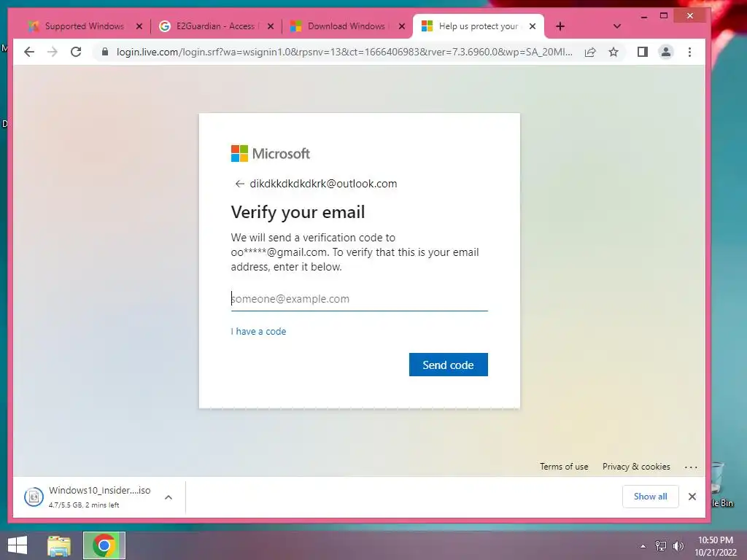Click the someone@example.com email field
Viewport: 747px width, 560px height.
point(359,298)
